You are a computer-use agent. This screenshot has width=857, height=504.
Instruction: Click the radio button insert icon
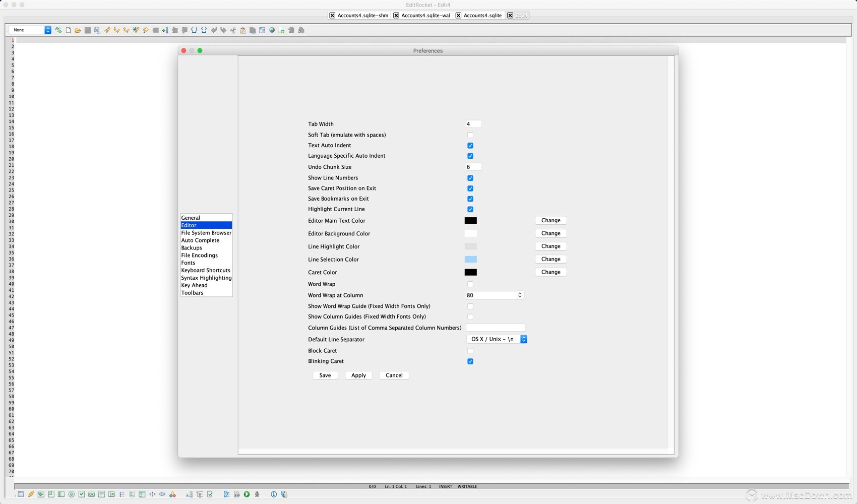tap(72, 494)
